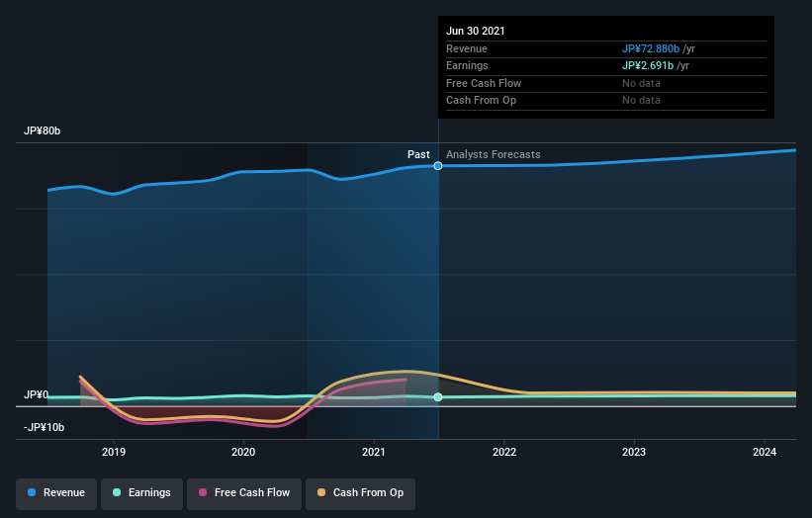This screenshot has width=812, height=518.
Task: Click the -JP¥10b y-axis label
Action: click(45, 427)
